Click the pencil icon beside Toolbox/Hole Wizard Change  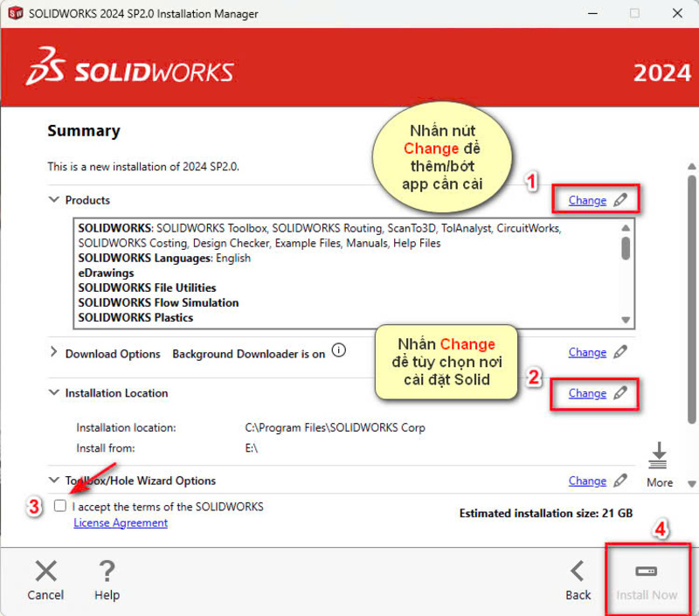(620, 481)
